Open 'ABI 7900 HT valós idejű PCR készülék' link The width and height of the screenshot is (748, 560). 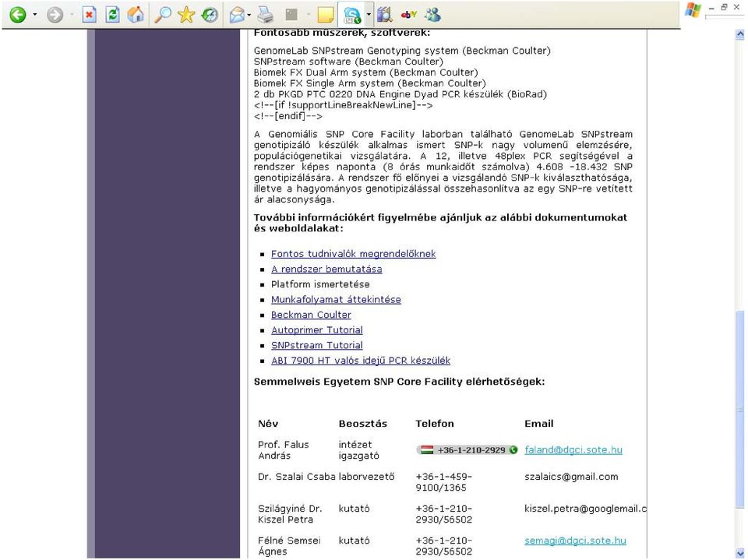coord(361,361)
